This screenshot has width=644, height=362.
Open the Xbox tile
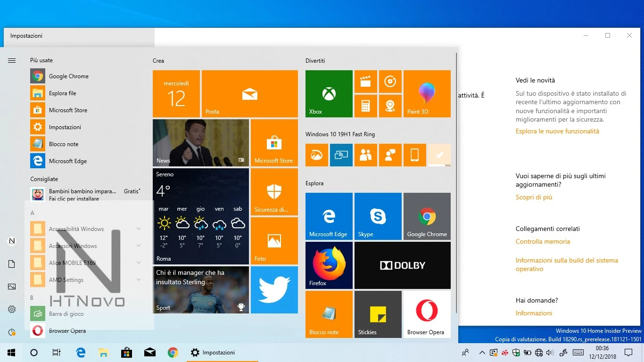(x=329, y=94)
